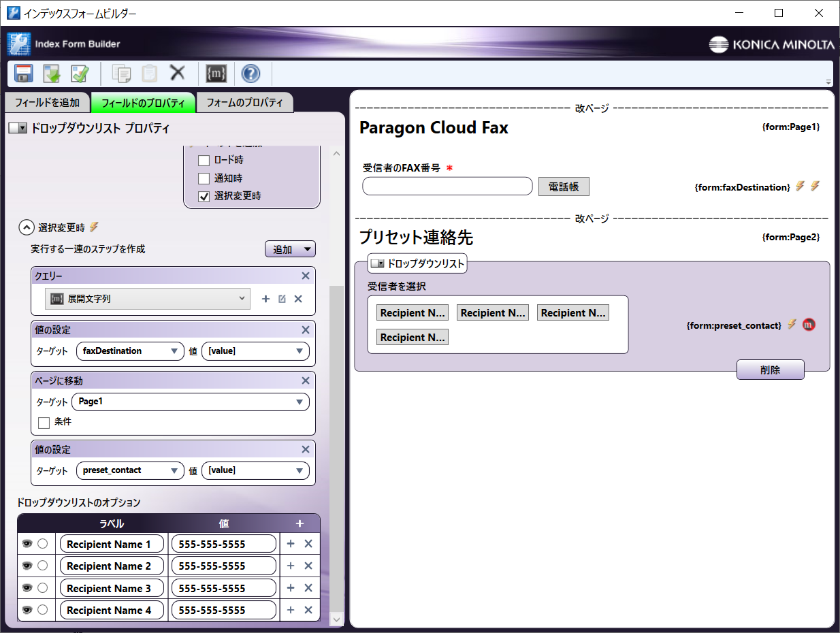Remove the クエリー step with its header X
This screenshot has height=633, width=840.
[x=306, y=276]
